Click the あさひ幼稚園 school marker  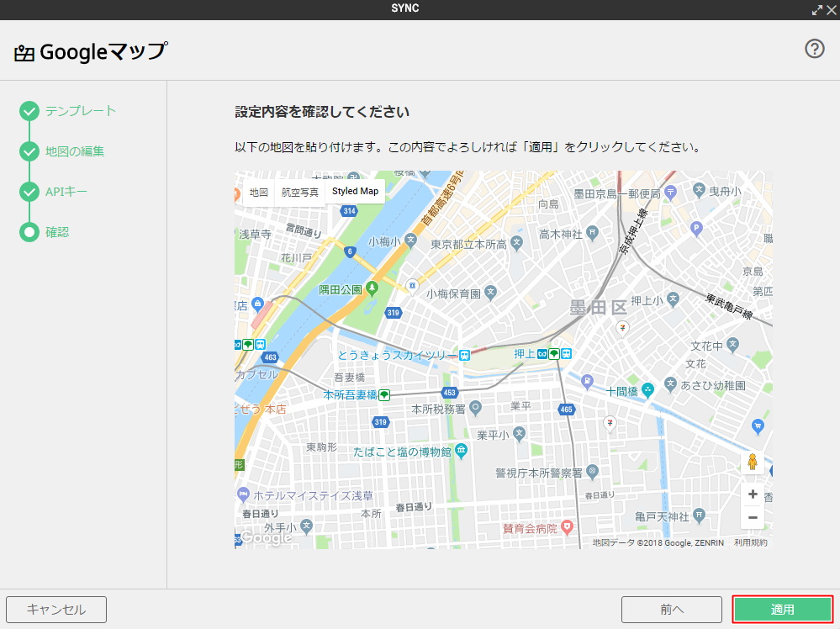click(x=670, y=383)
